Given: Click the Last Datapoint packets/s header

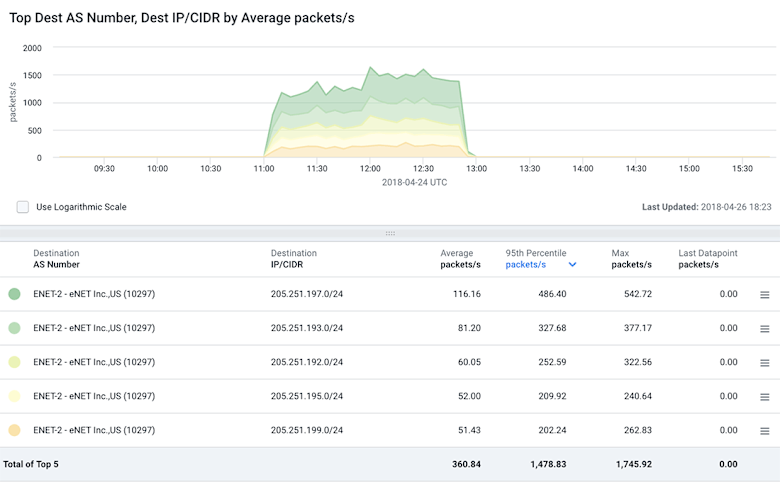Looking at the screenshot, I should coord(708,259).
